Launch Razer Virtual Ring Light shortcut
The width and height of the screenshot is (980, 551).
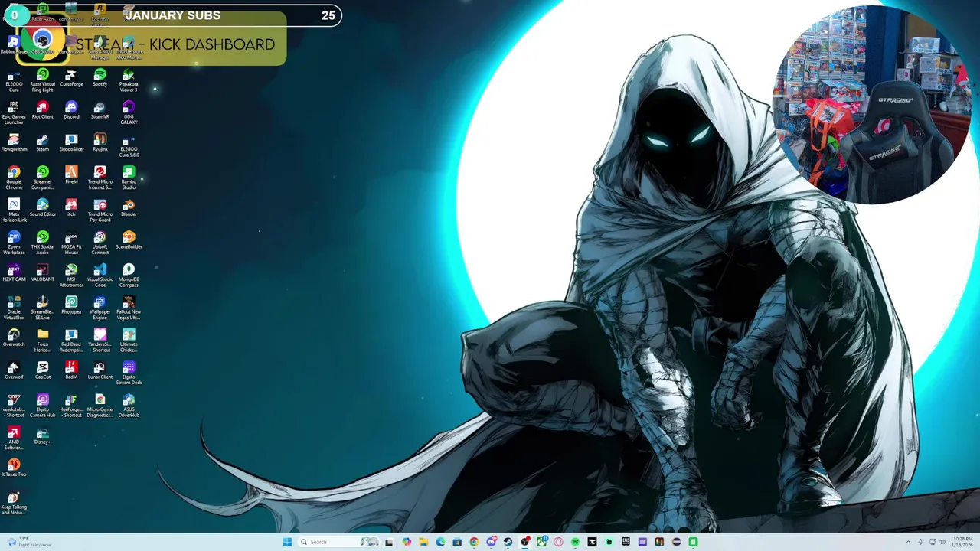point(42,80)
